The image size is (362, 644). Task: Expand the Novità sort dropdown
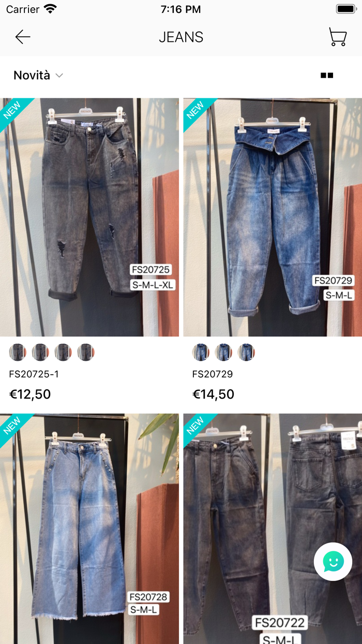click(x=38, y=75)
